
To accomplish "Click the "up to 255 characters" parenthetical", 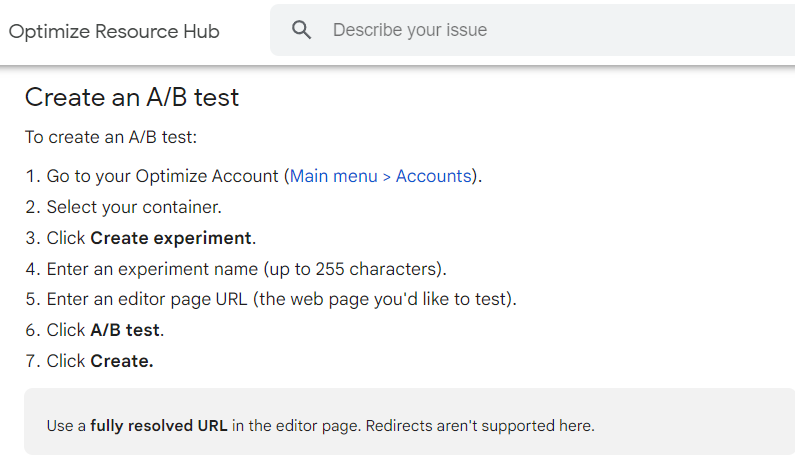I will point(354,269).
